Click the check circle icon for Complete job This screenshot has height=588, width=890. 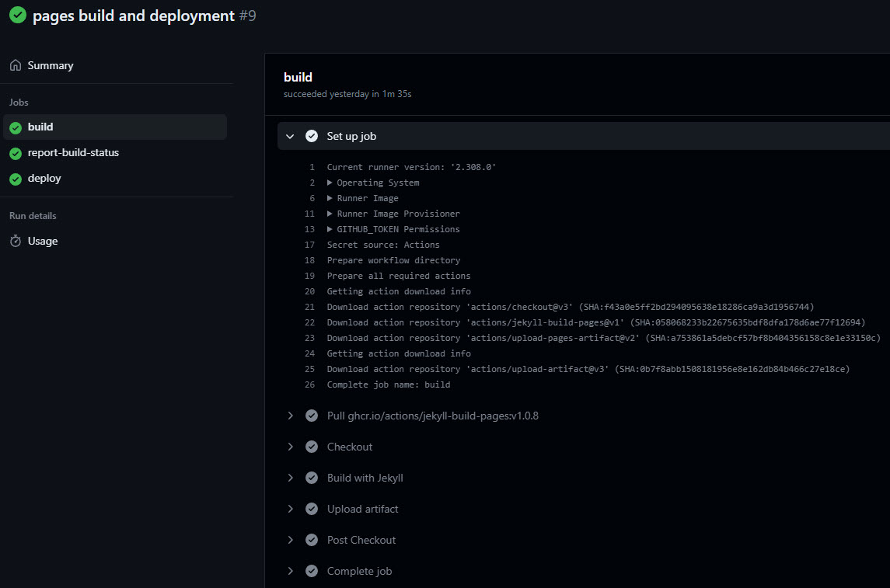(x=312, y=571)
